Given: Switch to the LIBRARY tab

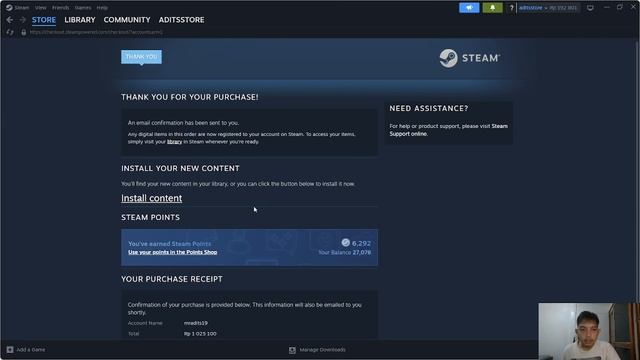Looking at the screenshot, I should [x=80, y=20].
